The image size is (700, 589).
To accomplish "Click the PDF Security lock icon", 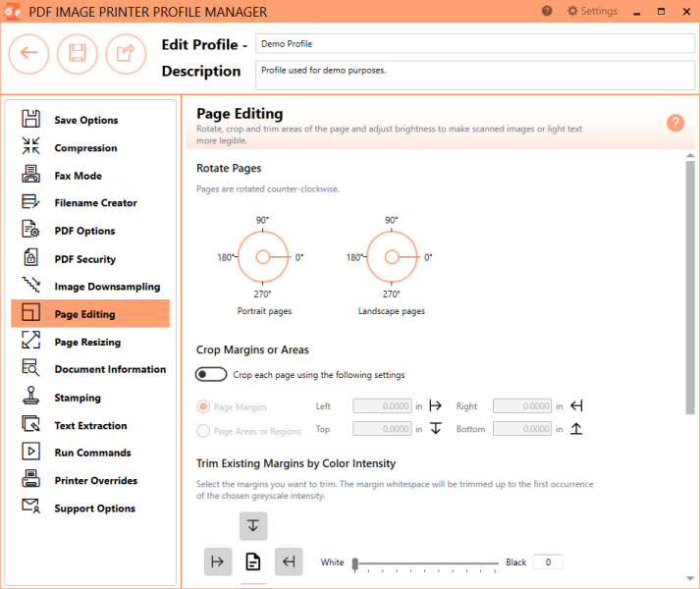I will coord(30,257).
